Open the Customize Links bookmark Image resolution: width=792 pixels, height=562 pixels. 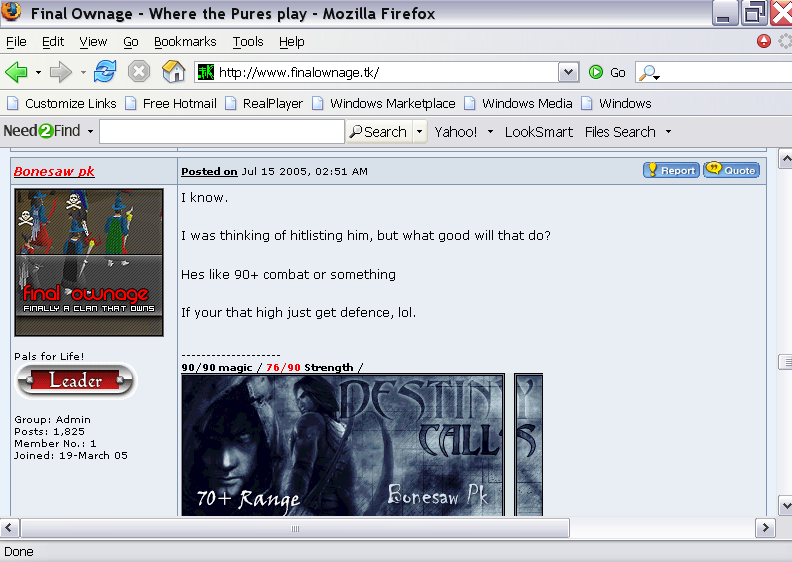[71, 104]
